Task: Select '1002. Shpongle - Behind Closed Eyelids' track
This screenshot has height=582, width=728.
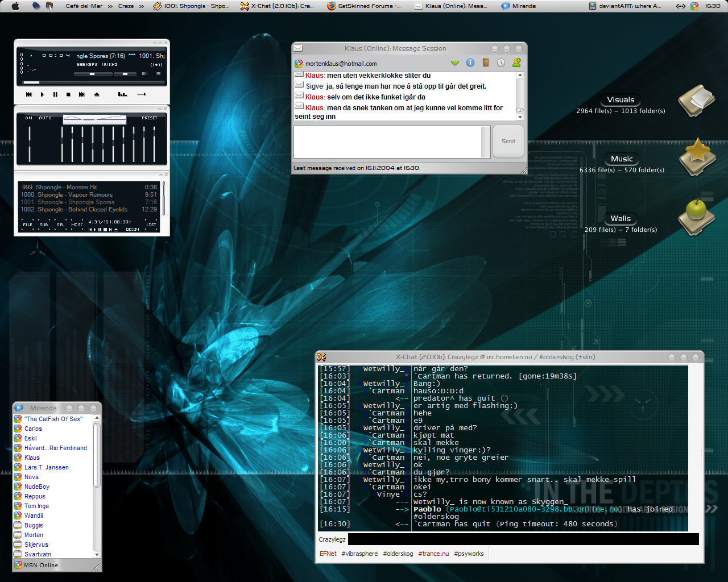Action: 89,209
